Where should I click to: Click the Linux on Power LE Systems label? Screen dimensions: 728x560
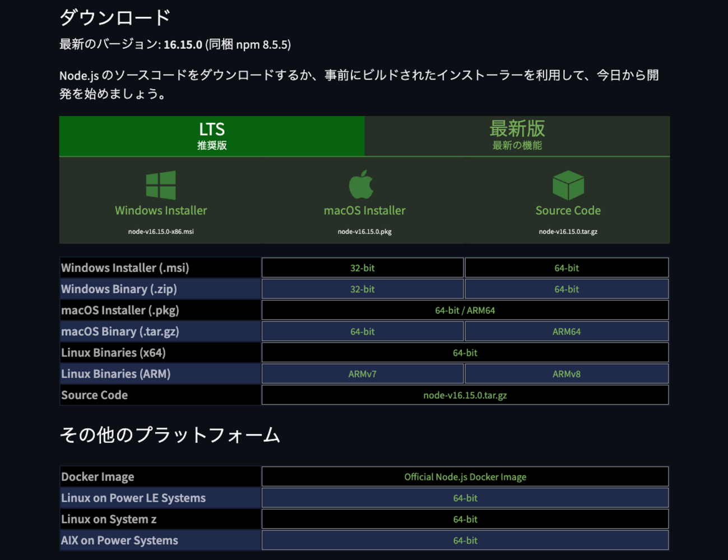pyautogui.click(x=133, y=498)
